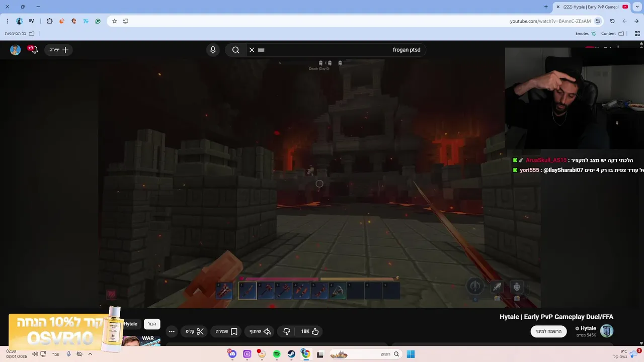Open the volume speaker tray icon
644x362 pixels.
tap(35, 354)
